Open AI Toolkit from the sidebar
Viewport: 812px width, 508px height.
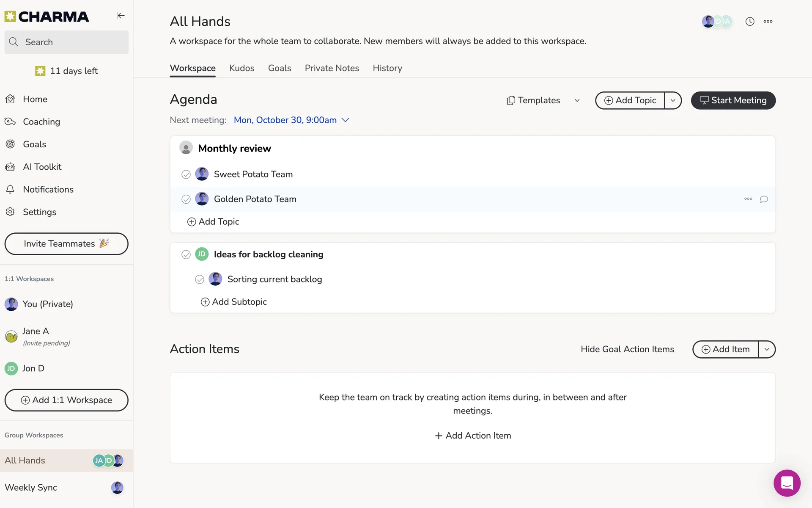tap(42, 167)
